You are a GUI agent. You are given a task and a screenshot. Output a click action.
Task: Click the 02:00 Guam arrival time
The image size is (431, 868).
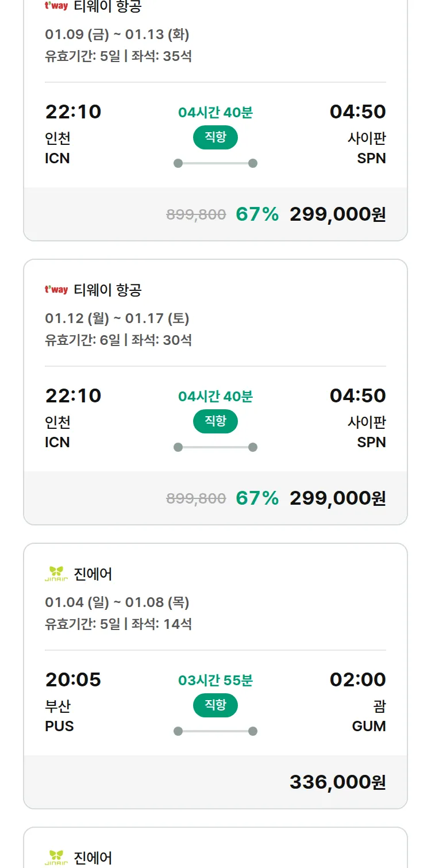tap(357, 679)
